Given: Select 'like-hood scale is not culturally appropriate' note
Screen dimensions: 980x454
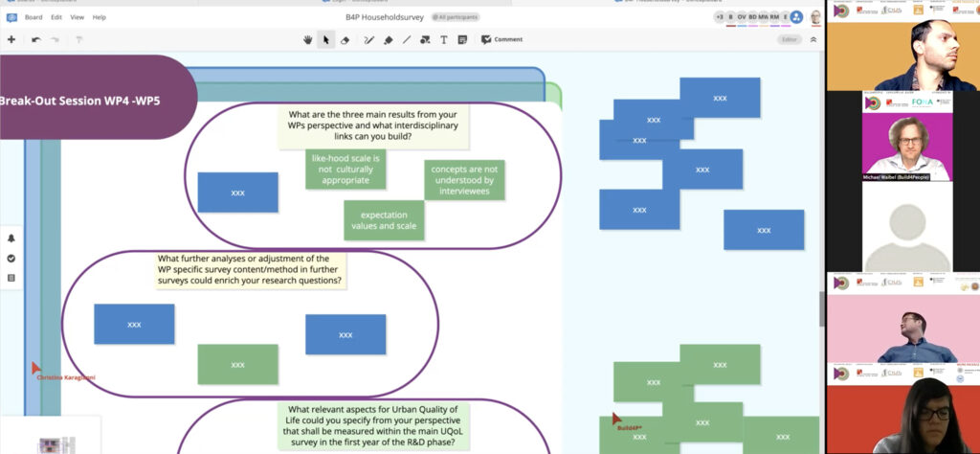Looking at the screenshot, I should [x=345, y=169].
